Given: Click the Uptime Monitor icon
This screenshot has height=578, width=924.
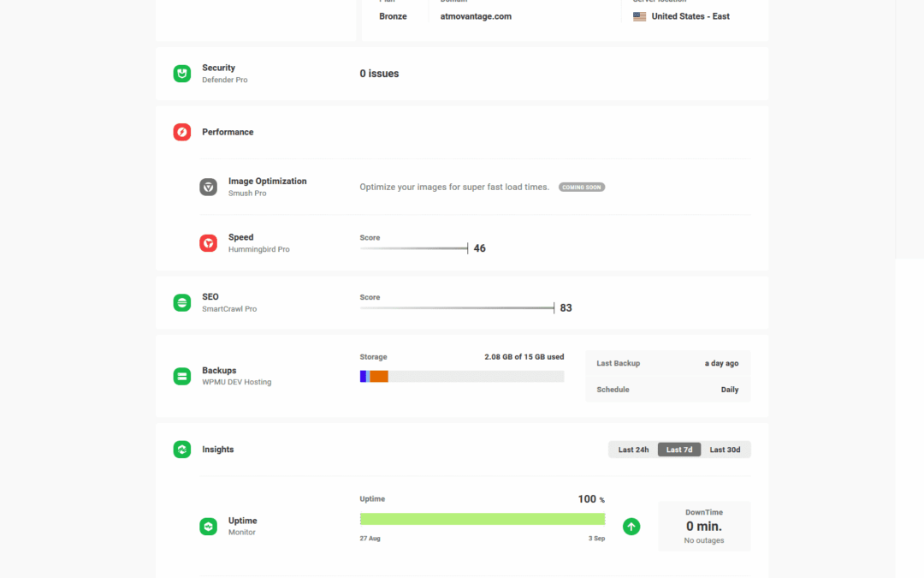Looking at the screenshot, I should coord(208,527).
